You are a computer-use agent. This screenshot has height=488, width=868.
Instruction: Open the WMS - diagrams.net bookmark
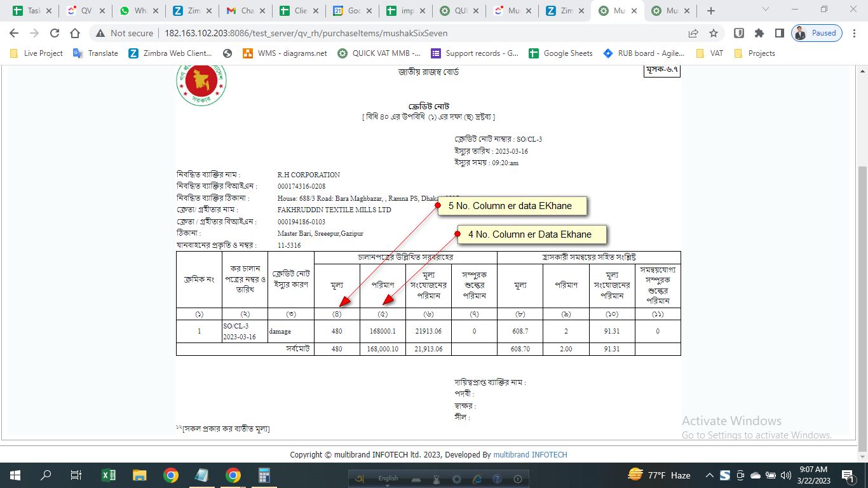(x=285, y=53)
